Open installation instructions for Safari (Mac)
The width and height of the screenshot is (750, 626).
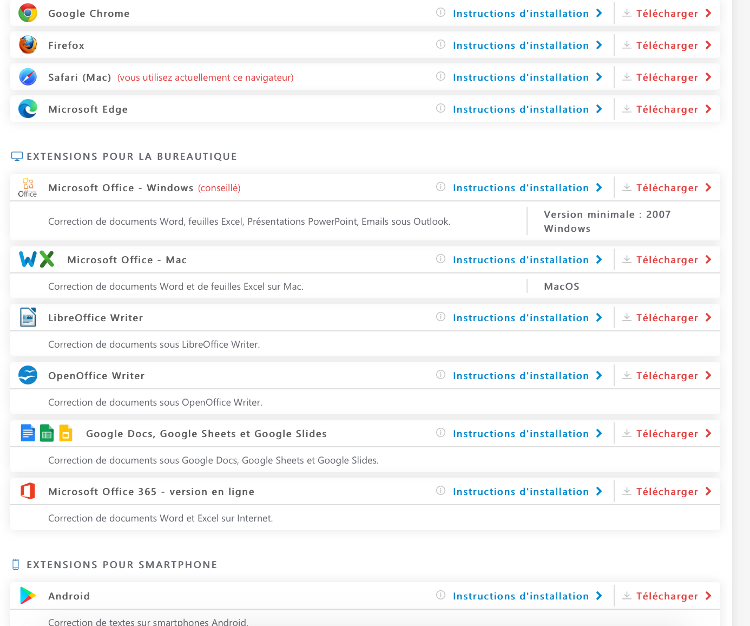[527, 77]
